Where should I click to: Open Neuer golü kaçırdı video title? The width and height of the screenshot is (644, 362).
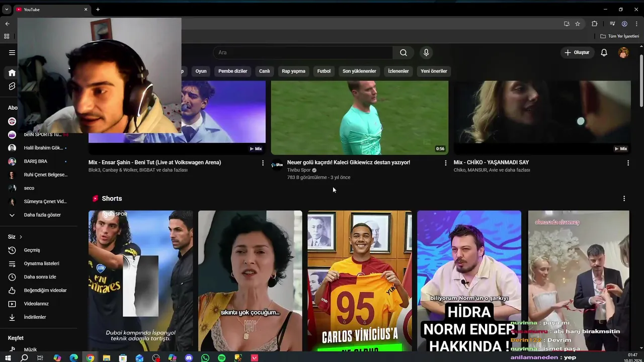pyautogui.click(x=348, y=162)
